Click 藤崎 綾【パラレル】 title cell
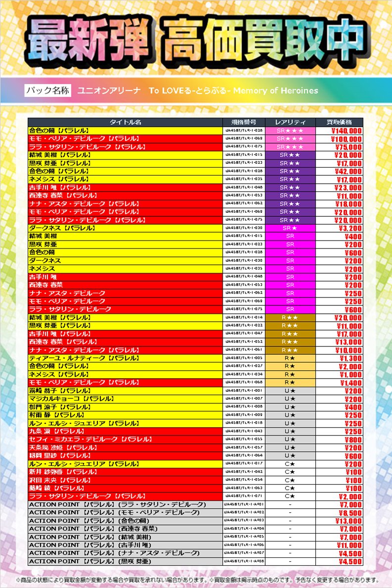Viewport: 392px width, 588px height. coord(125,488)
